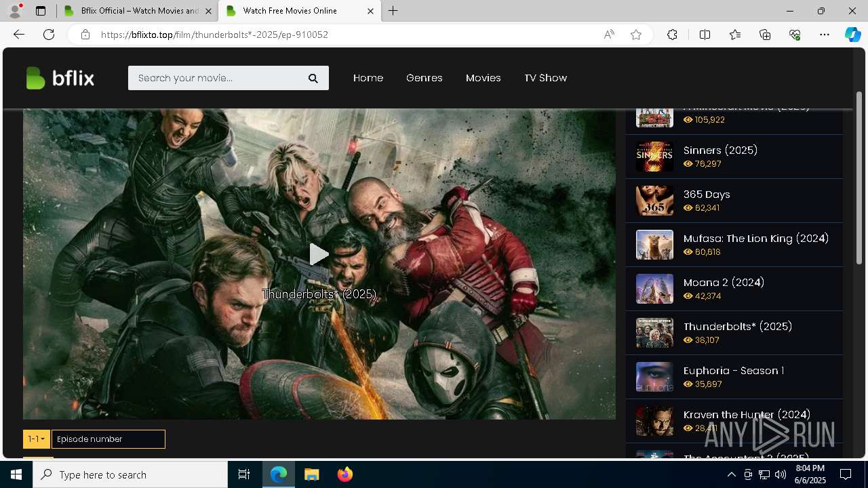Image resolution: width=868 pixels, height=488 pixels.
Task: Open browser Extensions menu
Action: coord(672,35)
